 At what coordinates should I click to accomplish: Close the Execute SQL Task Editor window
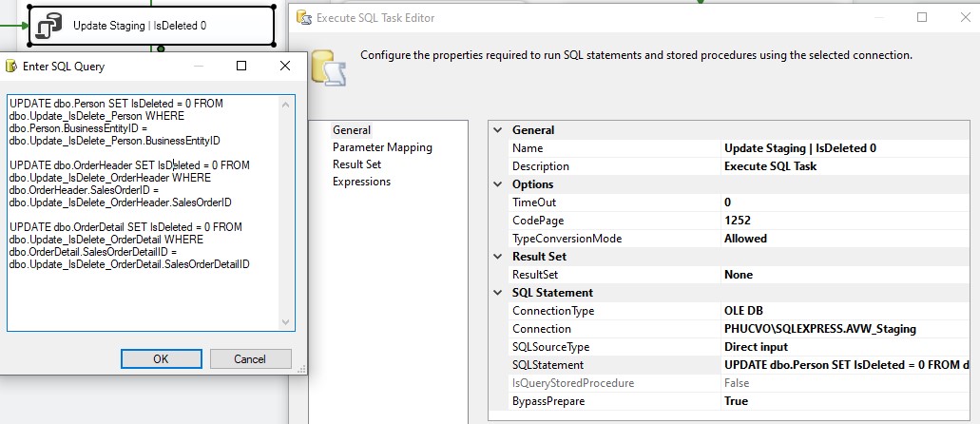point(965,17)
